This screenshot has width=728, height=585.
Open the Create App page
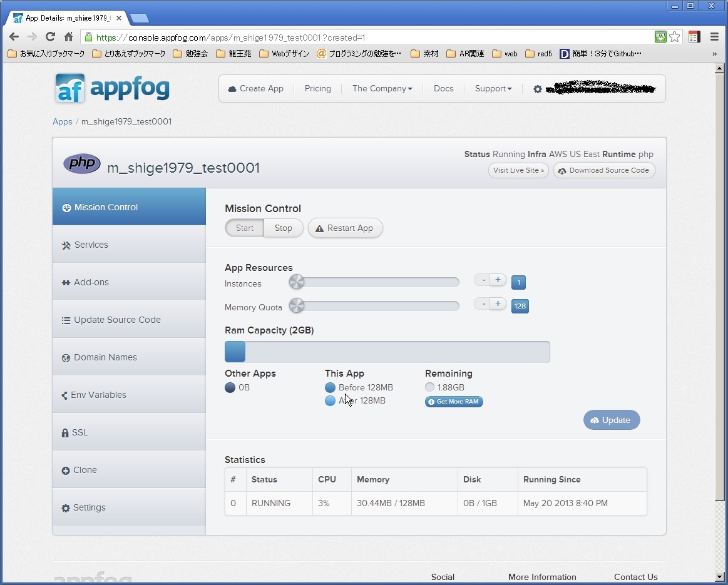tap(256, 89)
